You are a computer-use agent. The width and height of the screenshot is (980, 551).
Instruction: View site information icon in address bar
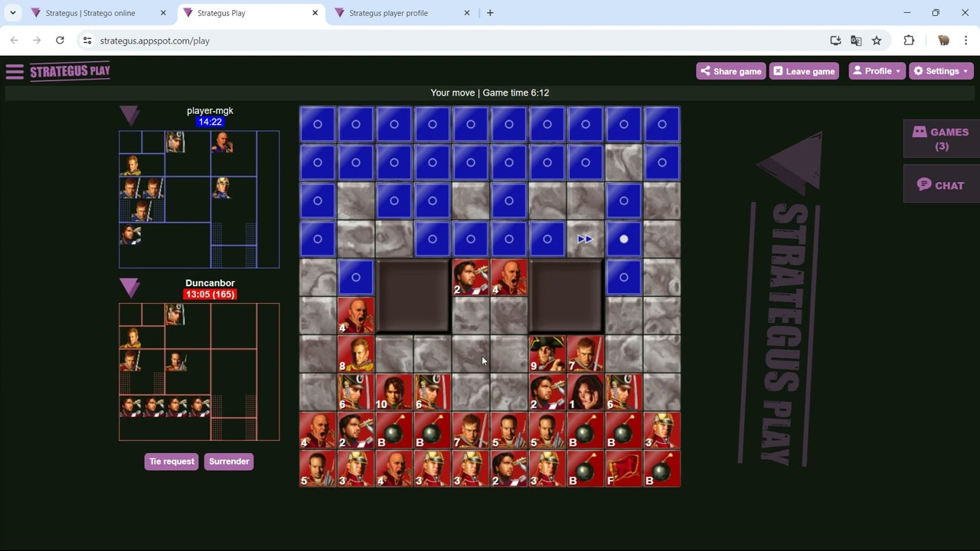click(x=87, y=41)
